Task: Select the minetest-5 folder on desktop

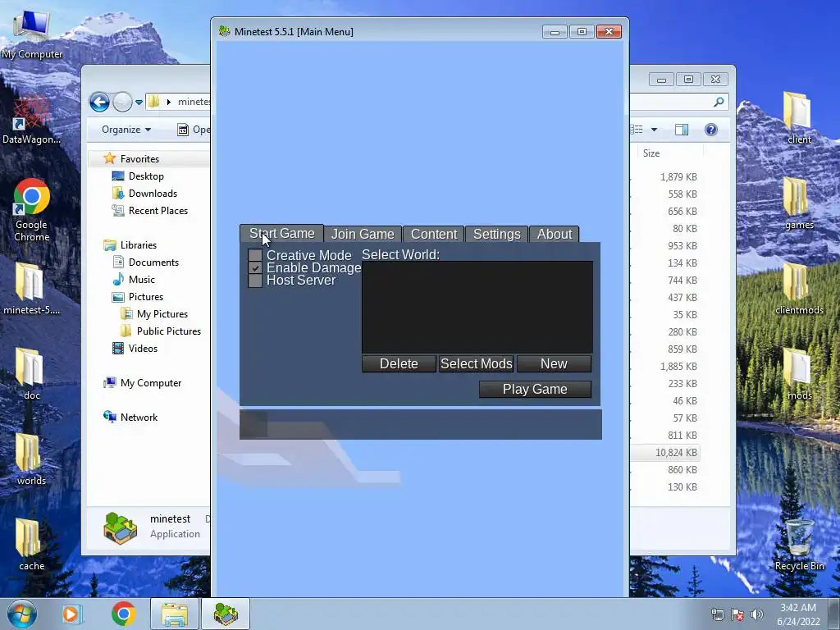Action: click(x=31, y=288)
